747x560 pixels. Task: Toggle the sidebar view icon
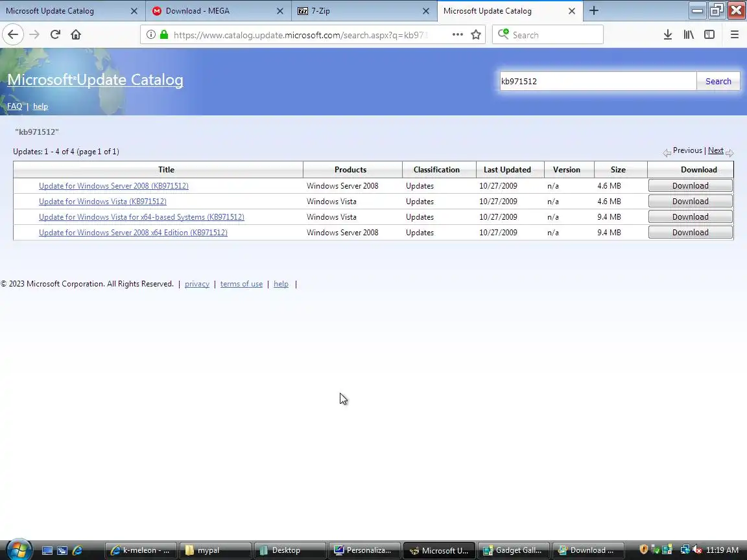click(x=709, y=35)
